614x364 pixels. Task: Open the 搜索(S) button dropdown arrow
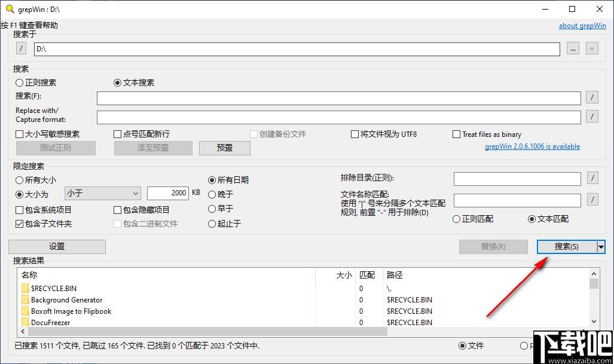tap(601, 247)
